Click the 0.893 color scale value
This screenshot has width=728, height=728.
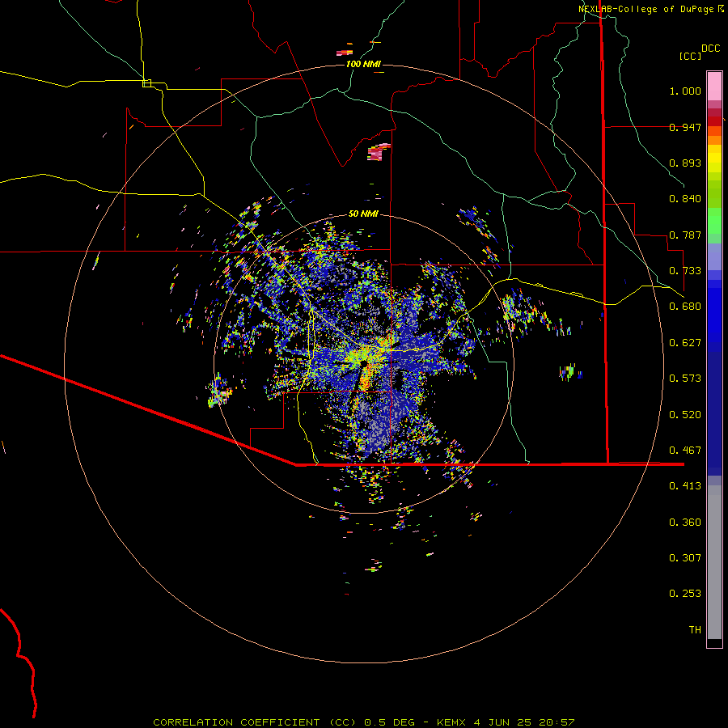(x=685, y=163)
